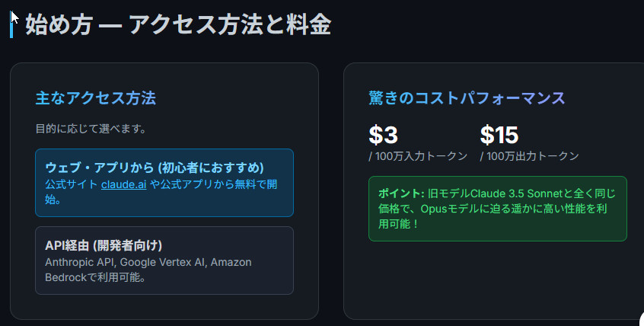
Task: Click the 用可能！ last line in green box
Action: click(399, 225)
